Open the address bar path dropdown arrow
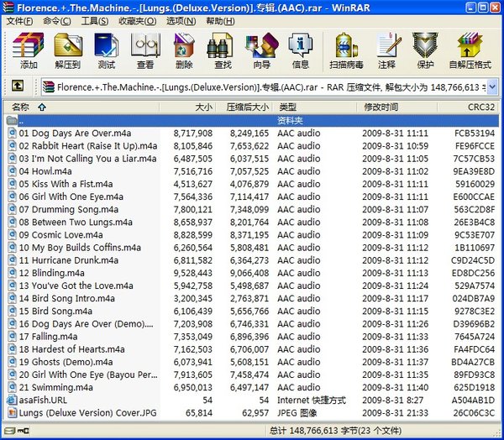504x440 pixels. click(492, 86)
